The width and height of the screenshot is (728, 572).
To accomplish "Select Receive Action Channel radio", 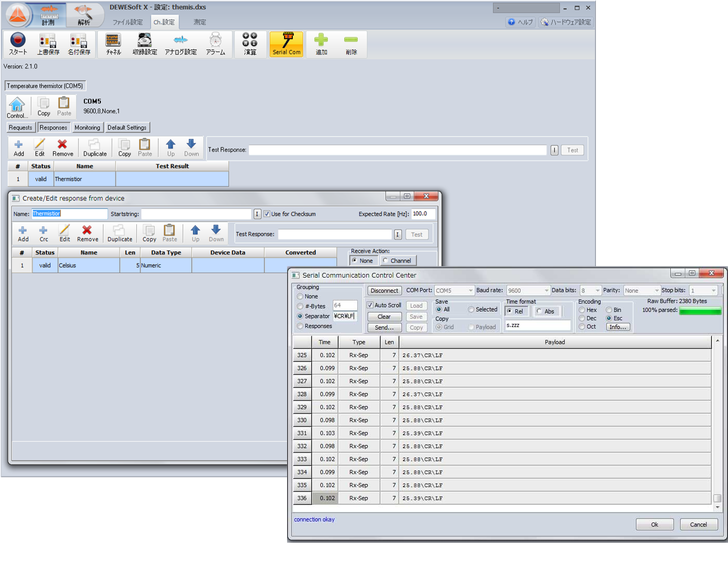I will click(385, 261).
